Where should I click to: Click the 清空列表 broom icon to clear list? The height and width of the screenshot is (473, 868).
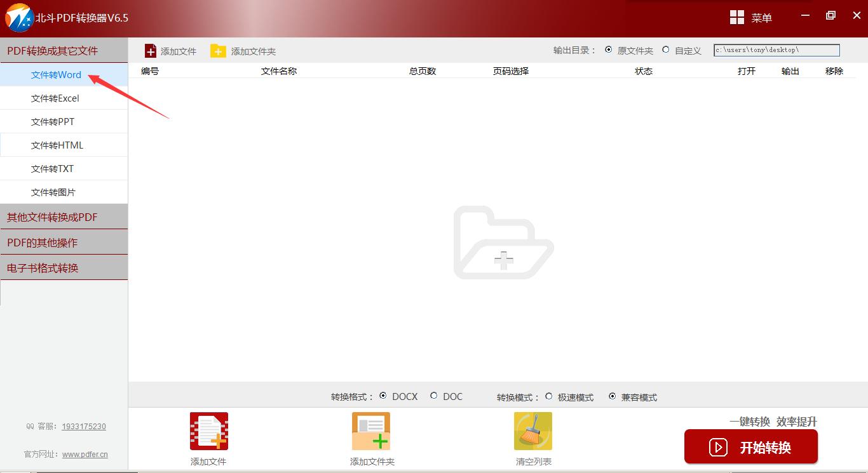point(533,431)
